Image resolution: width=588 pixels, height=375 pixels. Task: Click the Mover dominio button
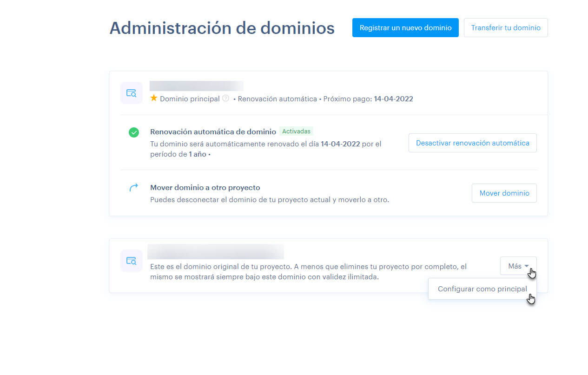click(504, 193)
